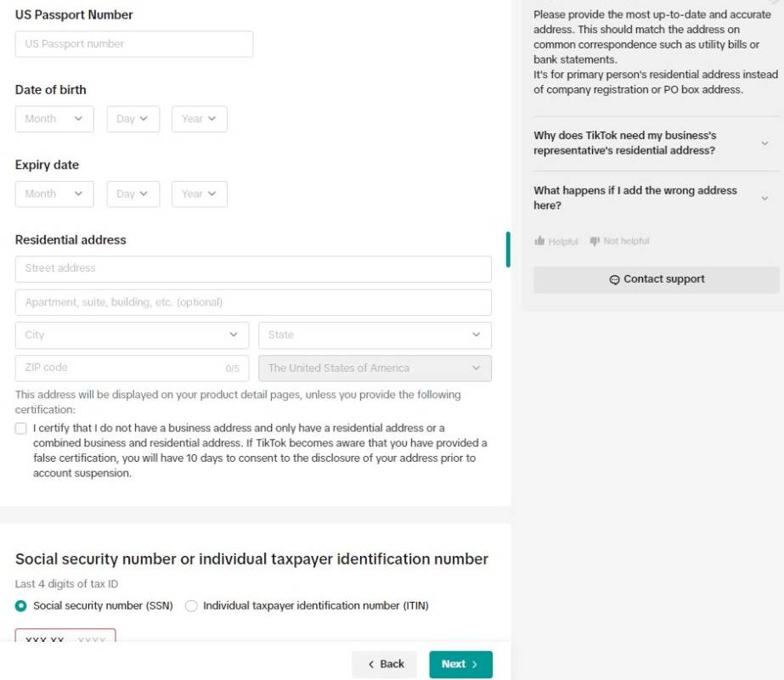The image size is (784, 680).
Task: Expand 'What happens if I add the wrong address' question
Action: (656, 198)
